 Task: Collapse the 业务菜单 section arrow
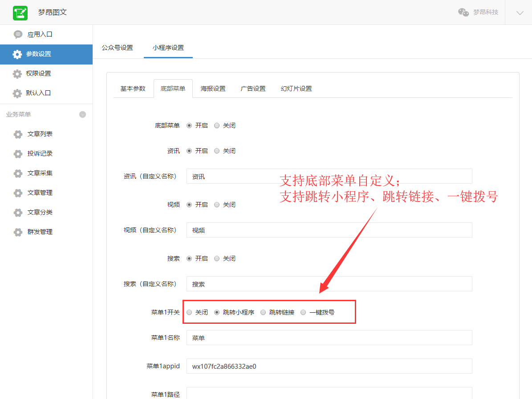click(x=82, y=115)
